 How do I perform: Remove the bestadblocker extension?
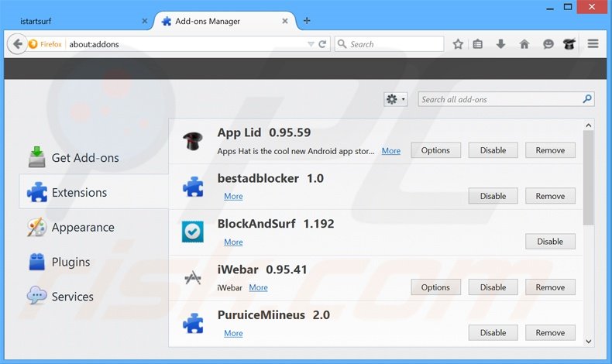pyautogui.click(x=550, y=196)
